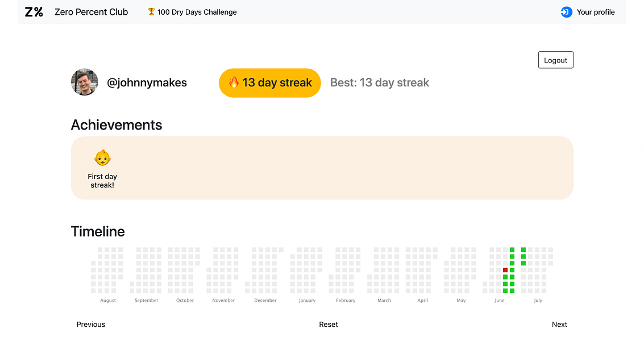Click the August month label
This screenshot has height=341, width=644.
108,301
